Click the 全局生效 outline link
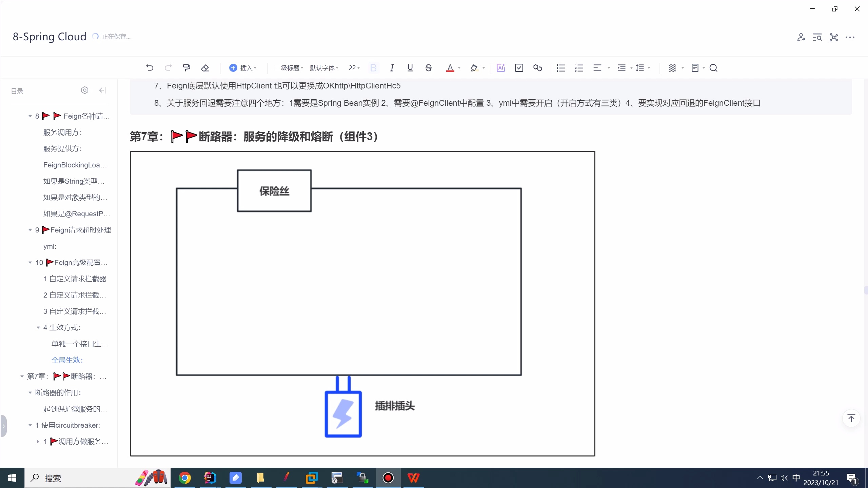The width and height of the screenshot is (868, 488). coord(67,360)
